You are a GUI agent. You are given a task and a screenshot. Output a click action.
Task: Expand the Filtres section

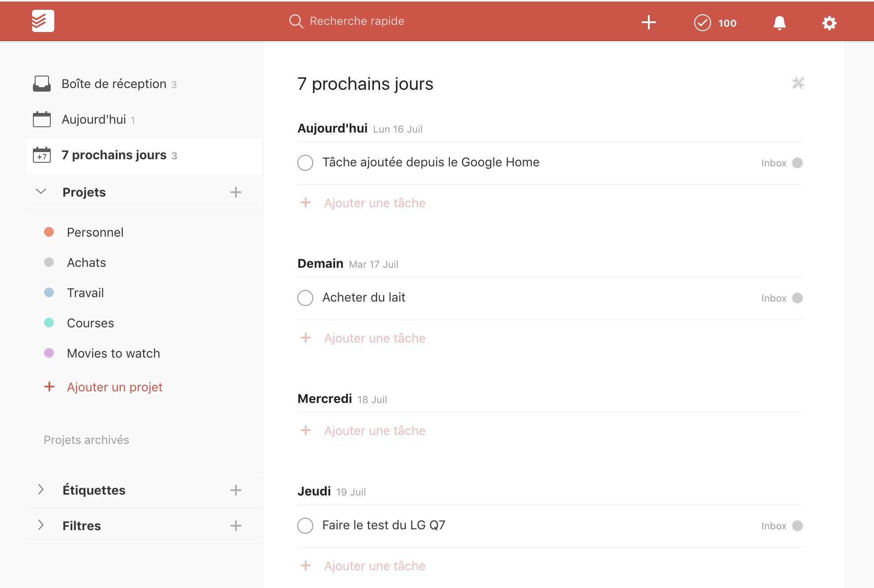(41, 525)
